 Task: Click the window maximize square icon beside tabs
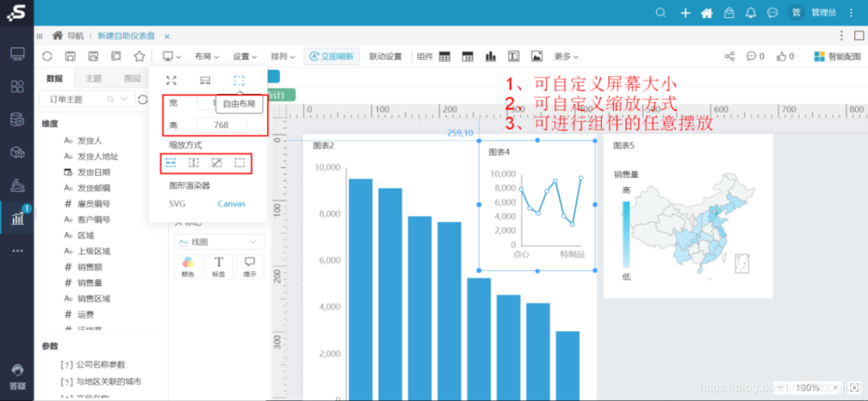(859, 36)
